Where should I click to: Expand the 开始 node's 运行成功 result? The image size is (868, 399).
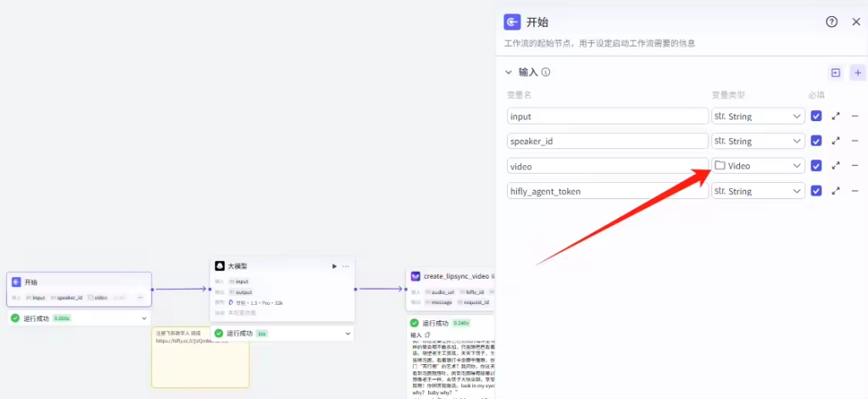(x=146, y=319)
